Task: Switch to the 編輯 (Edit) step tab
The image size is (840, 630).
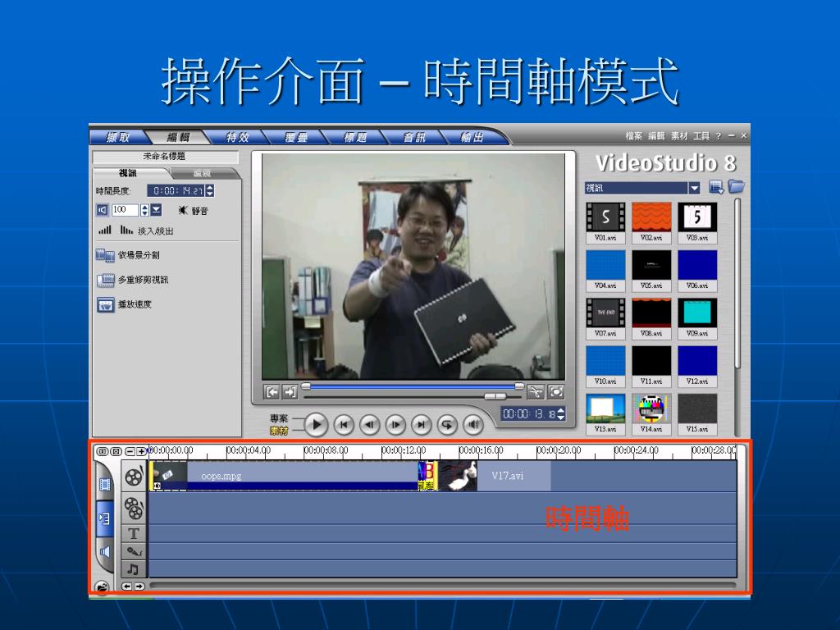Action: [x=178, y=137]
